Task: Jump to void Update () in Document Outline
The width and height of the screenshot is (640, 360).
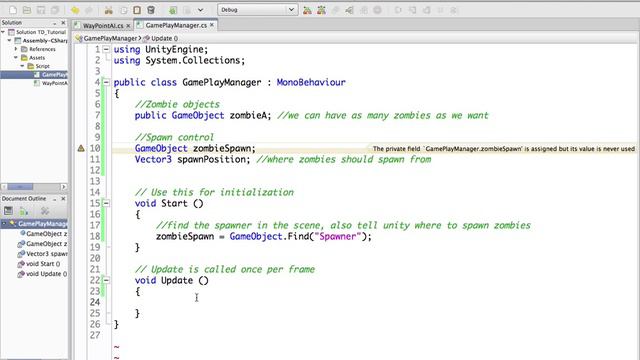Action: (42, 274)
